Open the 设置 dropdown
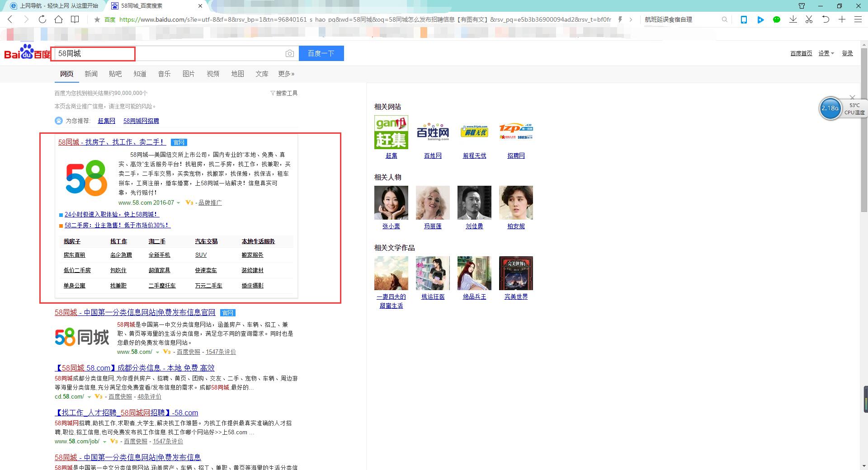The image size is (868, 470). point(826,53)
